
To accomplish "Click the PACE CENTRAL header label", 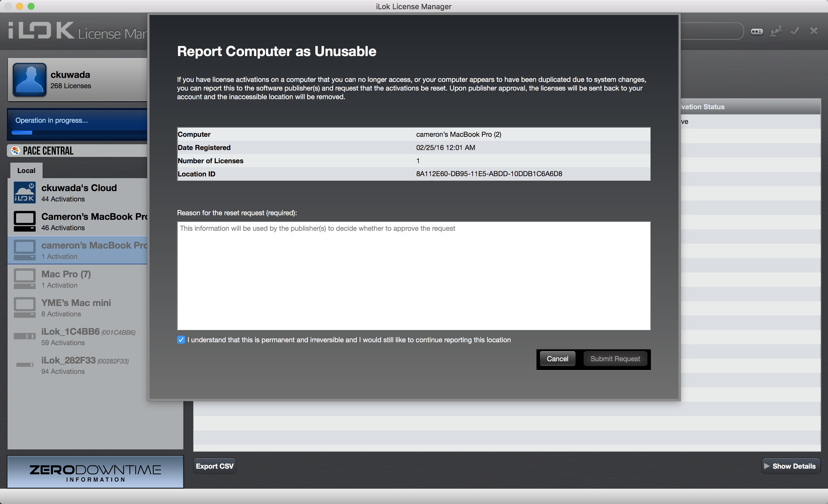I will click(x=48, y=151).
